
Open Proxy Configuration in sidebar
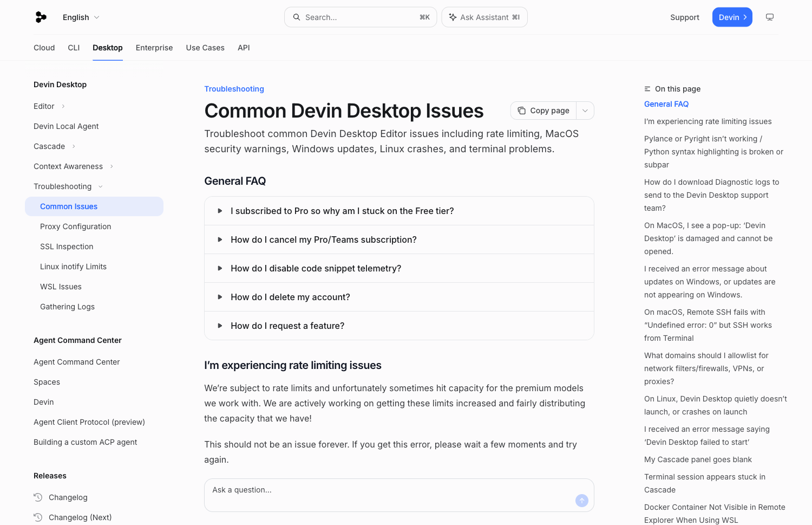[x=76, y=226]
